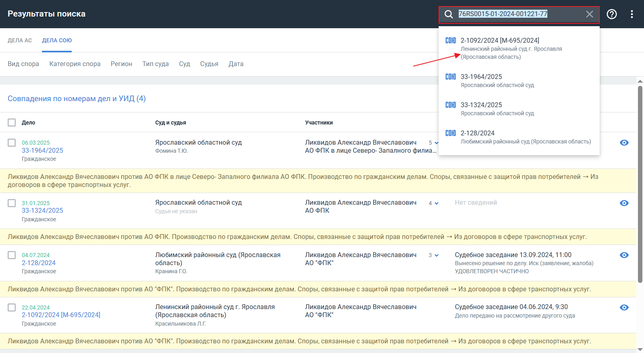The image size is (644, 353).
Task: Check the box for case 33-1964/2025
Action: tap(12, 143)
